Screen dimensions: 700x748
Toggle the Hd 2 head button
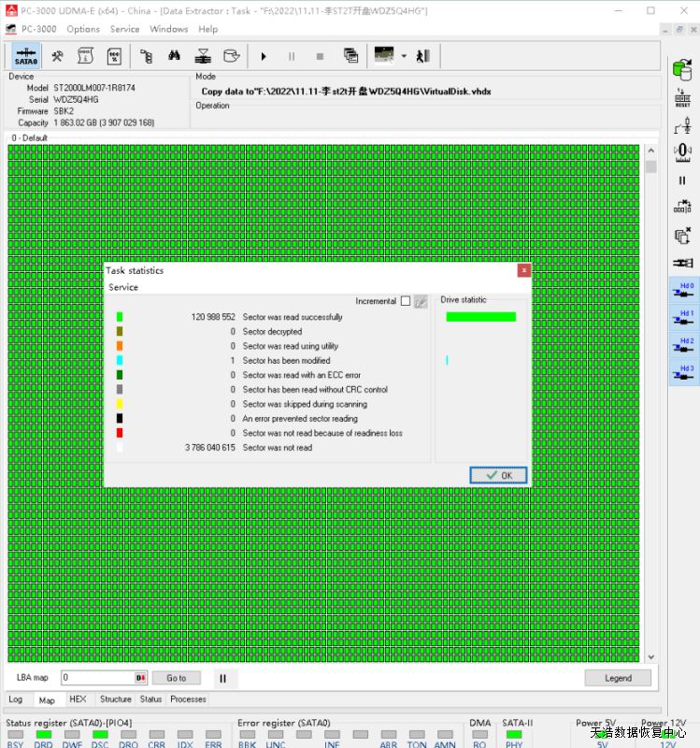683,345
